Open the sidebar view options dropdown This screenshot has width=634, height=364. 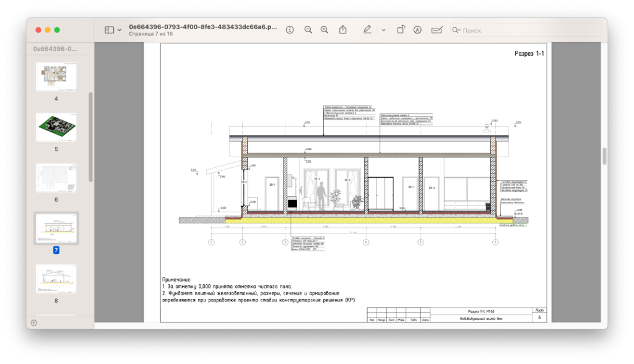pyautogui.click(x=120, y=29)
